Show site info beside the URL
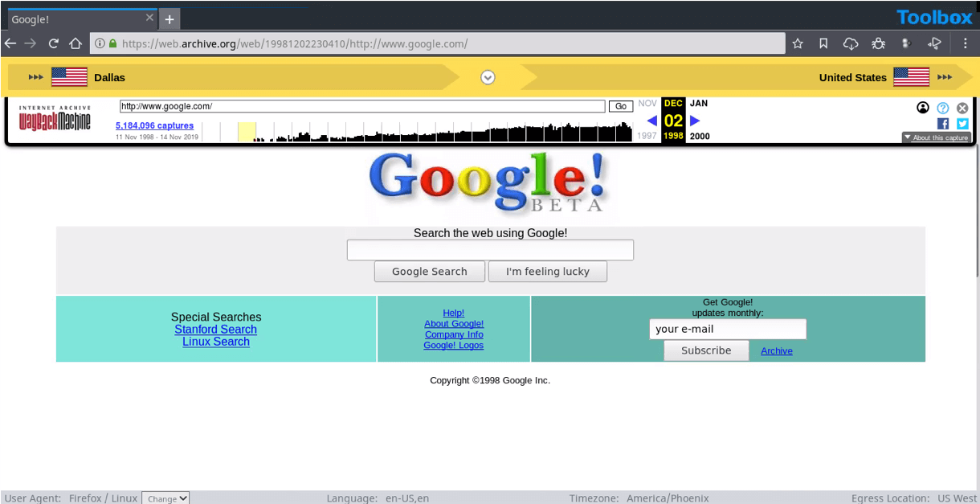This screenshot has height=504, width=980. point(100,43)
